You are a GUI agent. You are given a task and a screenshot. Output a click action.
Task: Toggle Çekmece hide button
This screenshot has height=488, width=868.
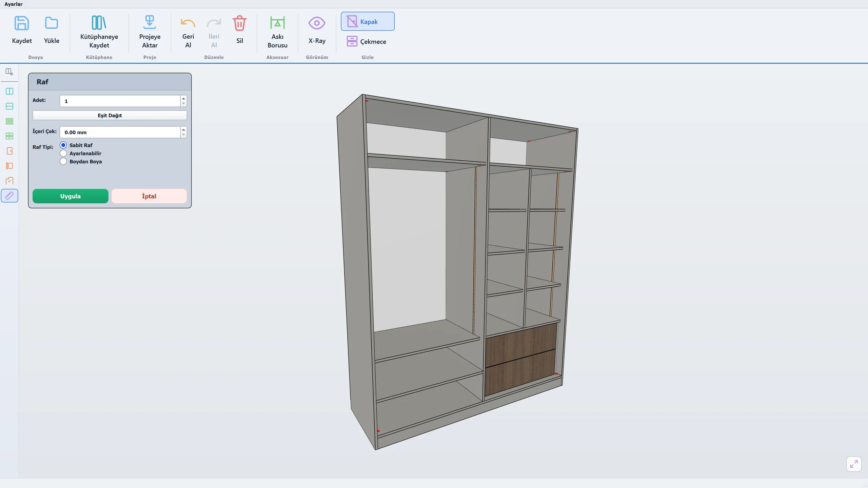367,41
